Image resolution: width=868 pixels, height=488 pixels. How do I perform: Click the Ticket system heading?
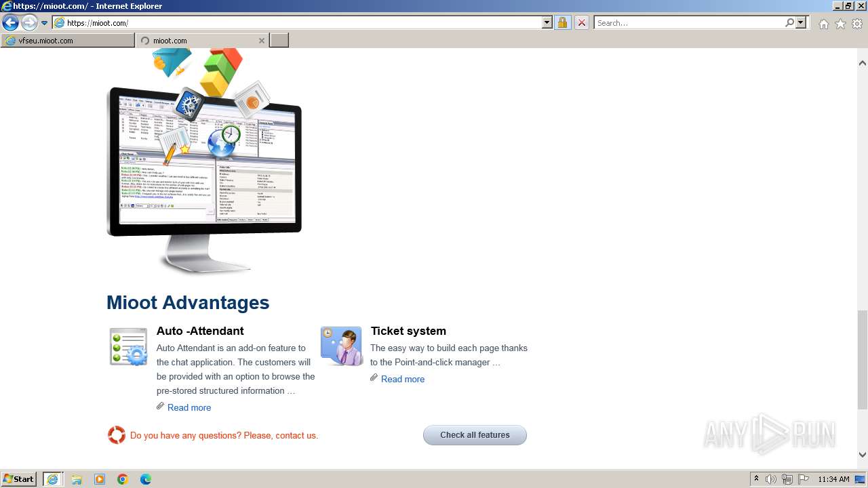(408, 331)
